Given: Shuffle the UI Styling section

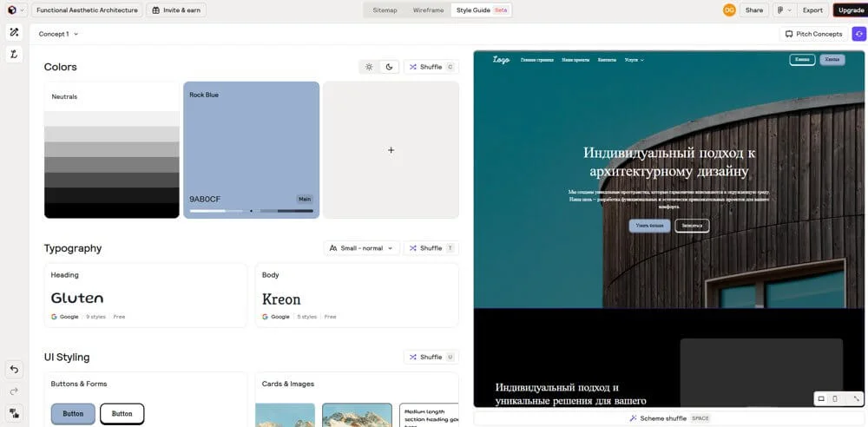Looking at the screenshot, I should [431, 358].
